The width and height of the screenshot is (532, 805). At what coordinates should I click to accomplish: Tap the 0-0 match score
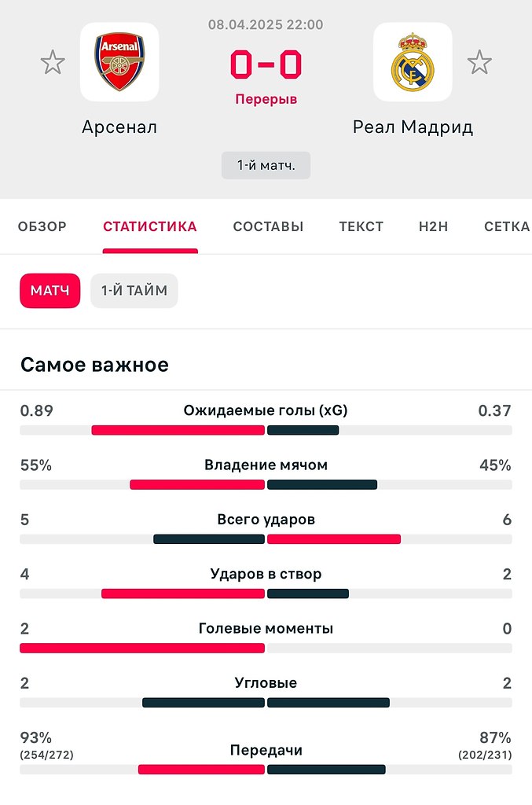[x=266, y=66]
